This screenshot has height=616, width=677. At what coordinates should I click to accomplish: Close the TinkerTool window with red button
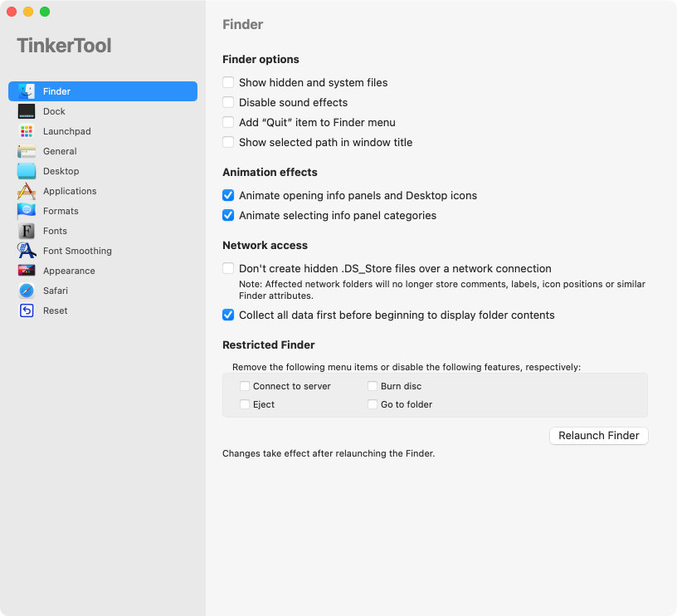click(12, 12)
